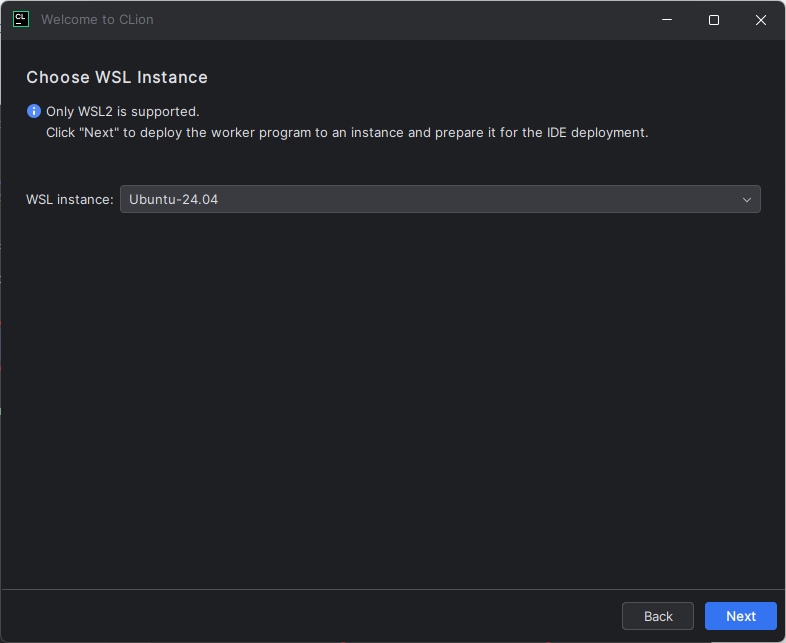Click the word IDE in the instruction line
The height and width of the screenshot is (643, 786).
coord(556,132)
